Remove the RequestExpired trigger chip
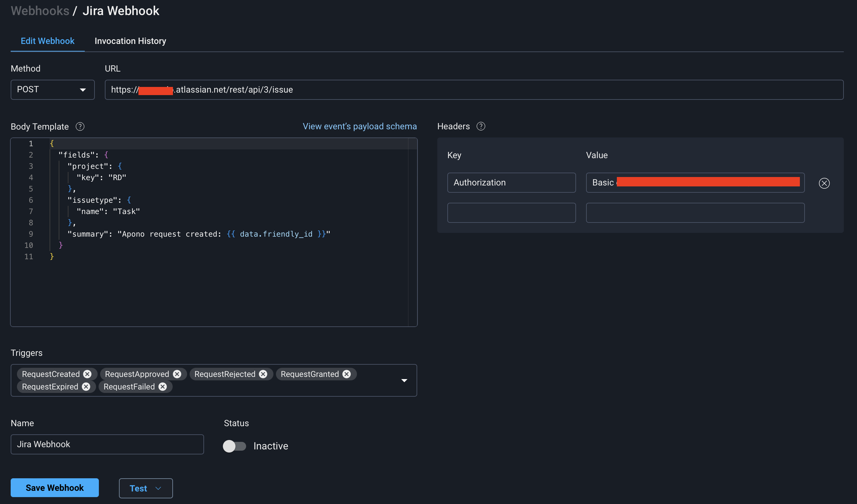The width and height of the screenshot is (857, 504). pyautogui.click(x=86, y=387)
